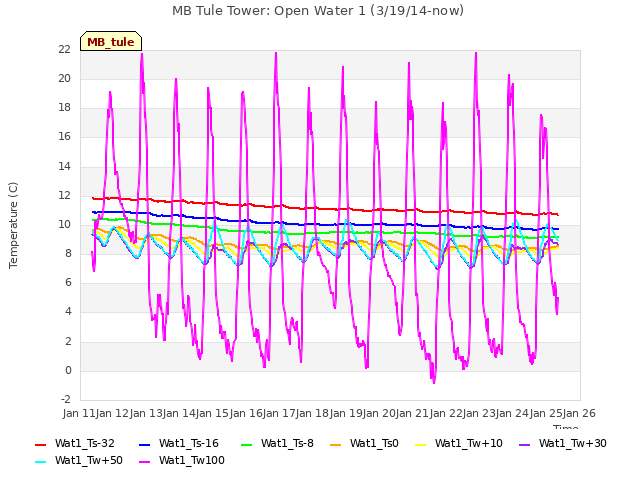Click the purple Wat1_Tw+30 legend swatch
The height and width of the screenshot is (480, 640).
tap(524, 445)
